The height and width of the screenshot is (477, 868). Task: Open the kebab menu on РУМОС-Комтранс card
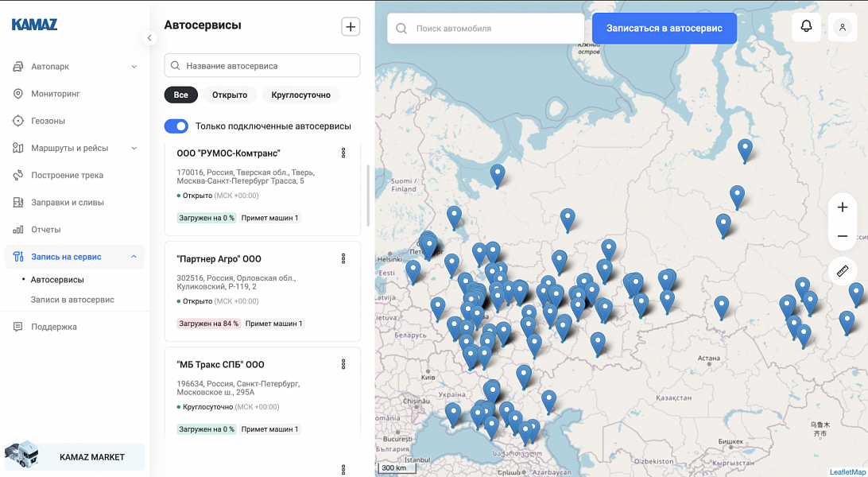343,153
